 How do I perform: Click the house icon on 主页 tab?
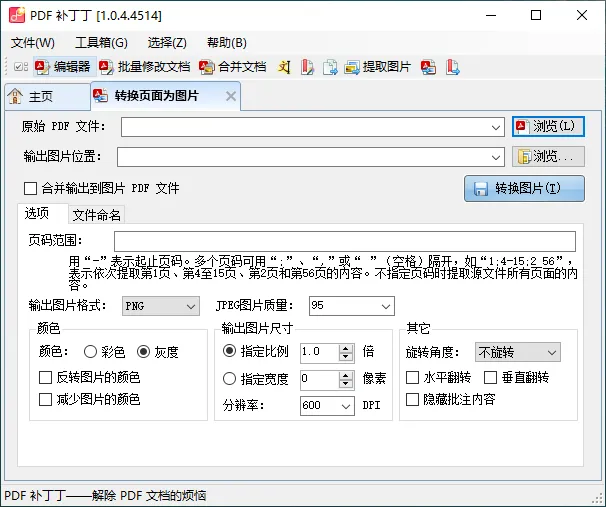pyautogui.click(x=15, y=96)
